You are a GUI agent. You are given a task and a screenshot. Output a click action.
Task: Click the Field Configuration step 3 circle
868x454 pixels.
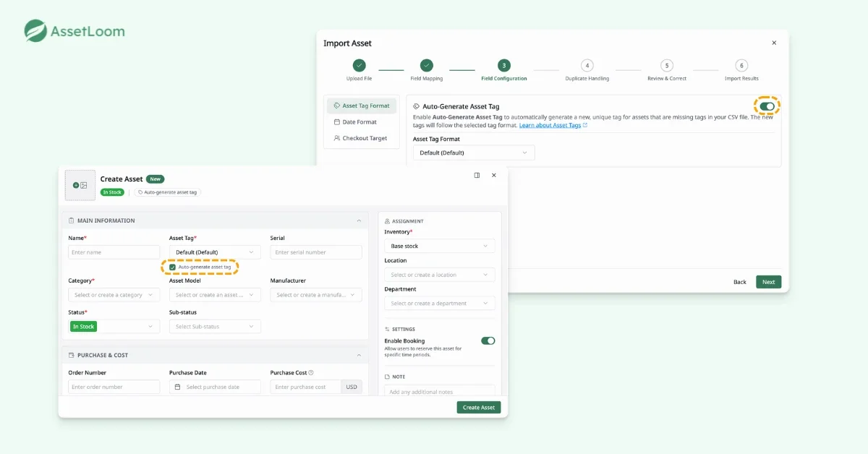pyautogui.click(x=504, y=65)
